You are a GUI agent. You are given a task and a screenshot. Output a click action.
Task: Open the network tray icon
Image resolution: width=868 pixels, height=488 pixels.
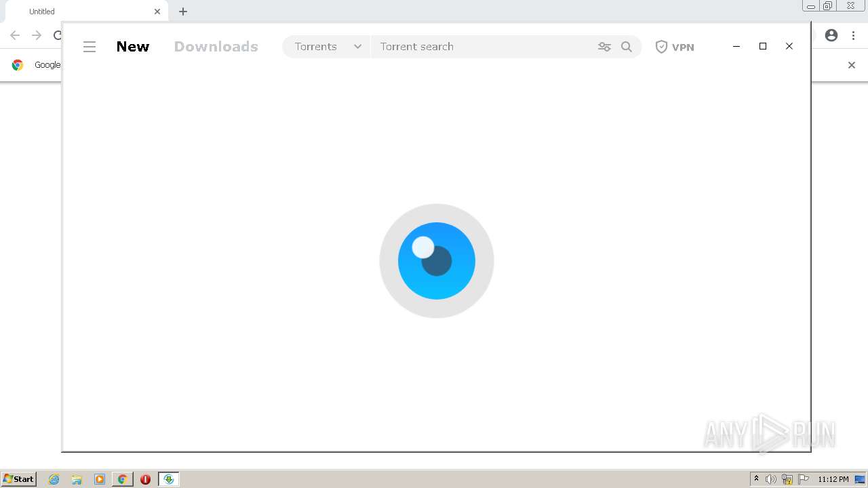787,479
